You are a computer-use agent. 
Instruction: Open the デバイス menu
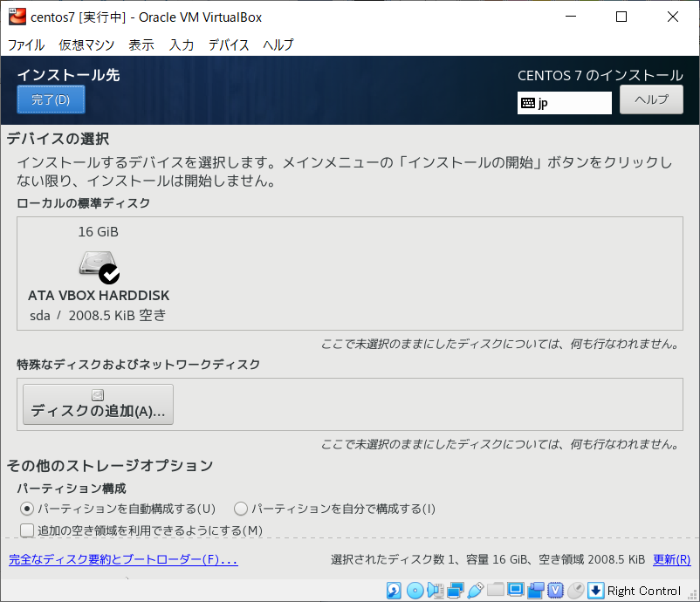[229, 44]
